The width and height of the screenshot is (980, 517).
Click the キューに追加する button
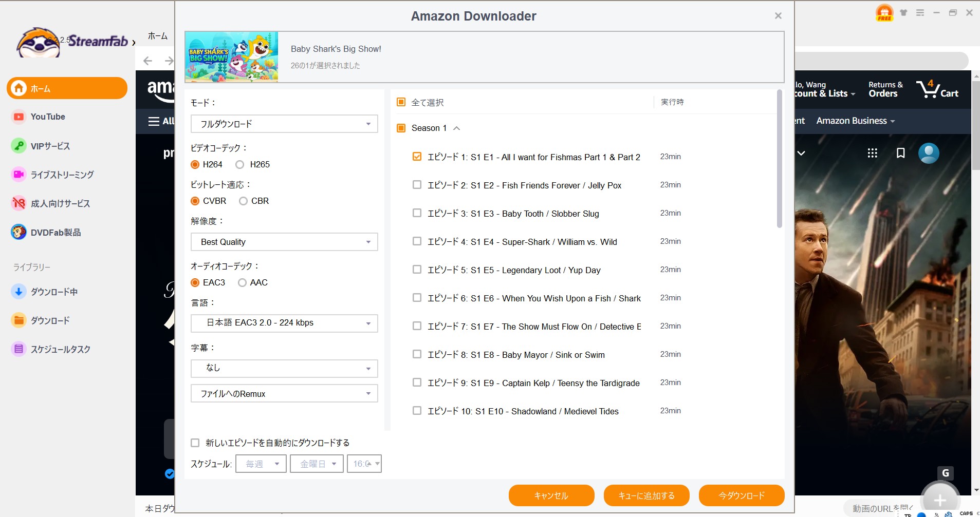tap(646, 495)
